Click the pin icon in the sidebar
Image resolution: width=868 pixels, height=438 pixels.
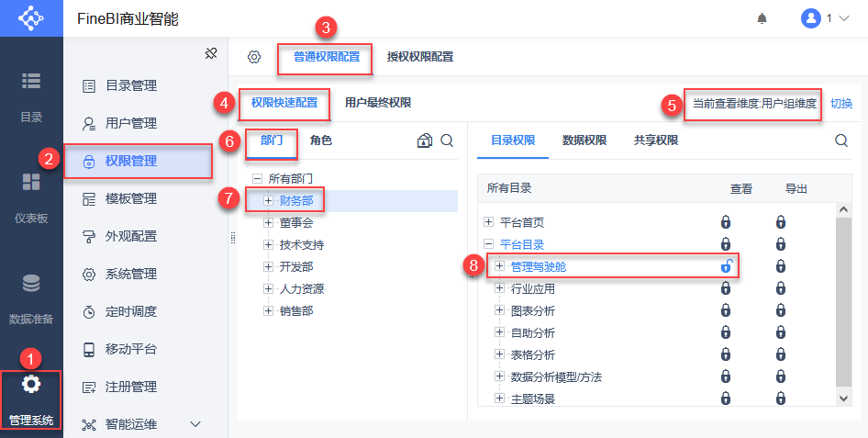[210, 53]
